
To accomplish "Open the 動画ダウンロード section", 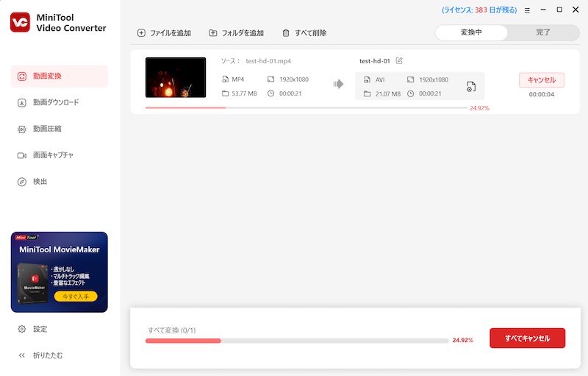I will pos(55,102).
